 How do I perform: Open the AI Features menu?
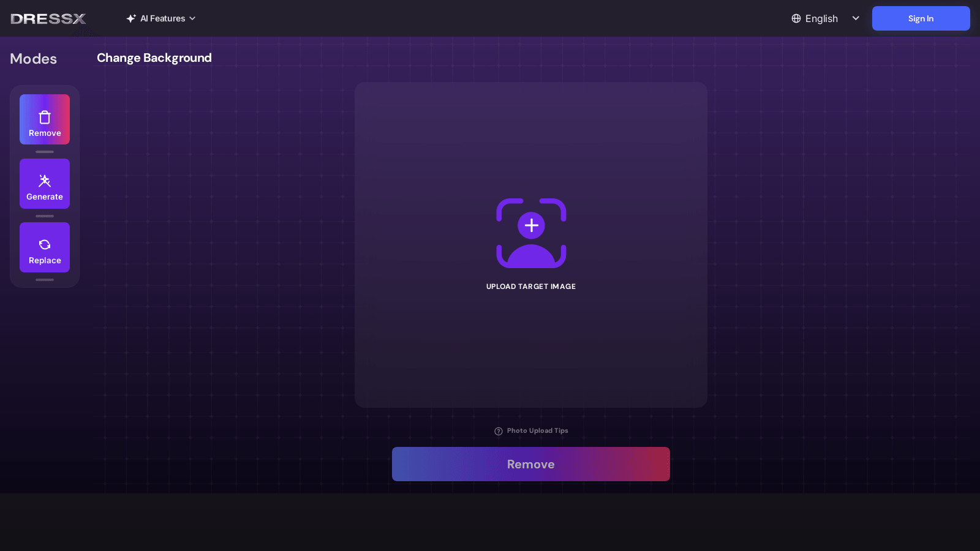[x=161, y=18]
